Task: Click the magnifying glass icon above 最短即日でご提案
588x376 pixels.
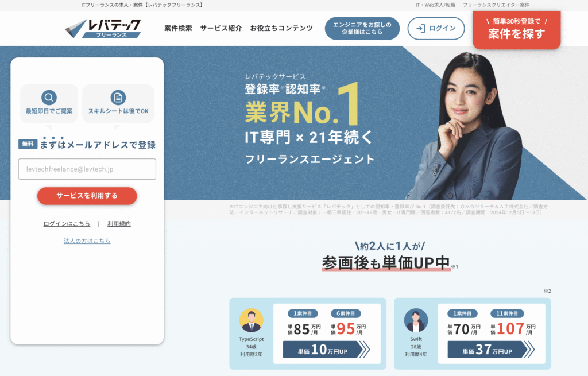Action: point(49,98)
